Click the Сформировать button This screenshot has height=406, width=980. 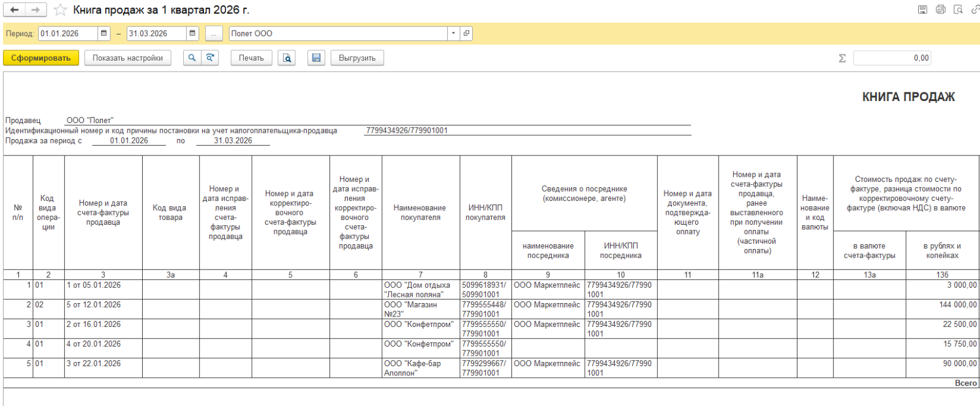point(41,58)
